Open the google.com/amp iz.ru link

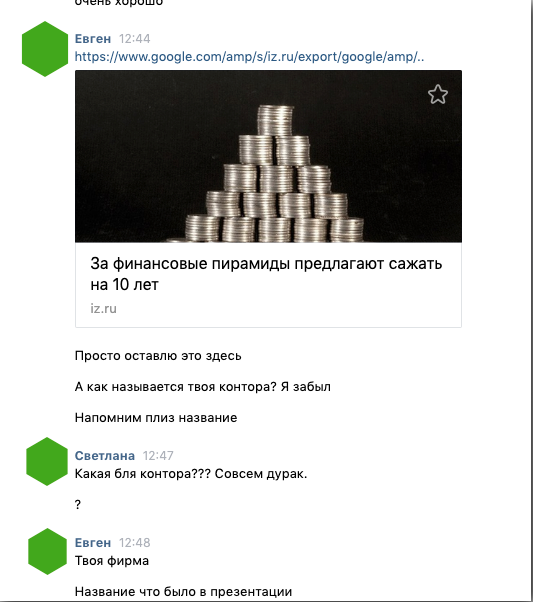pos(249,57)
